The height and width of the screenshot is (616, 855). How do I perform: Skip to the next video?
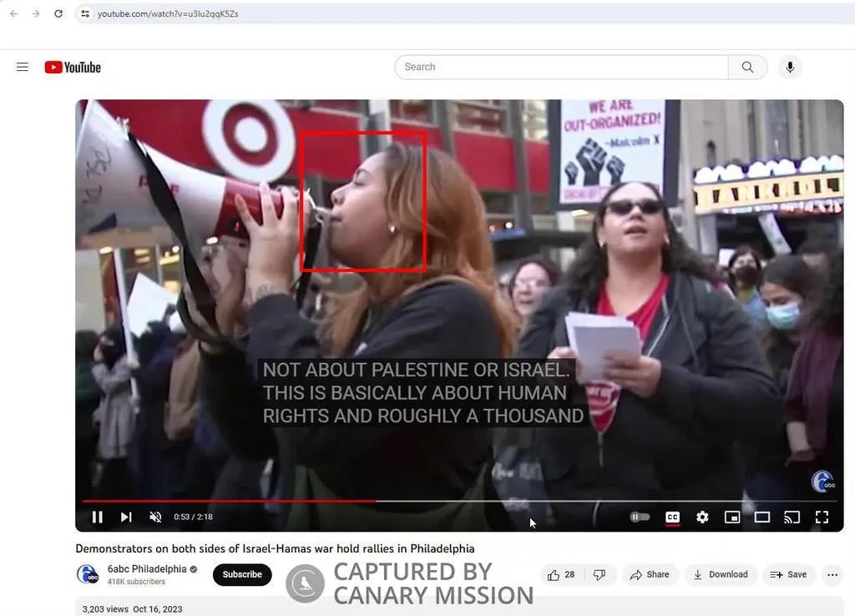[126, 517]
